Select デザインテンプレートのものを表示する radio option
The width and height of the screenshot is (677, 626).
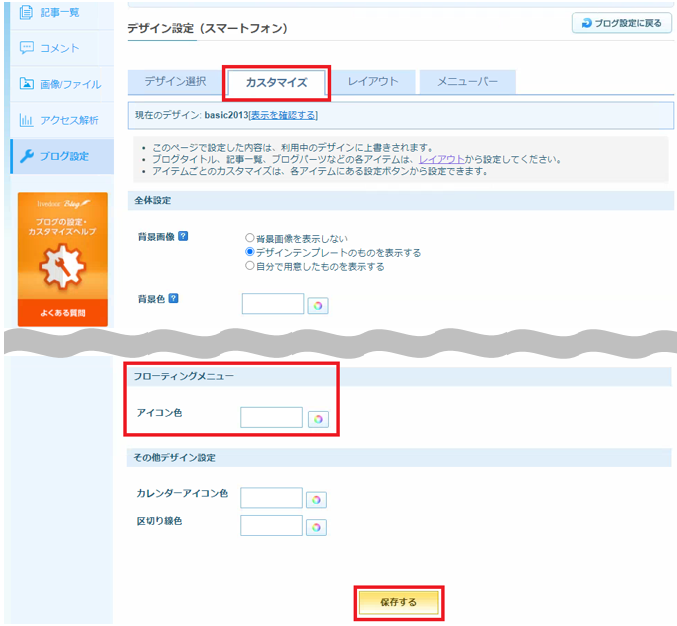coord(250,251)
